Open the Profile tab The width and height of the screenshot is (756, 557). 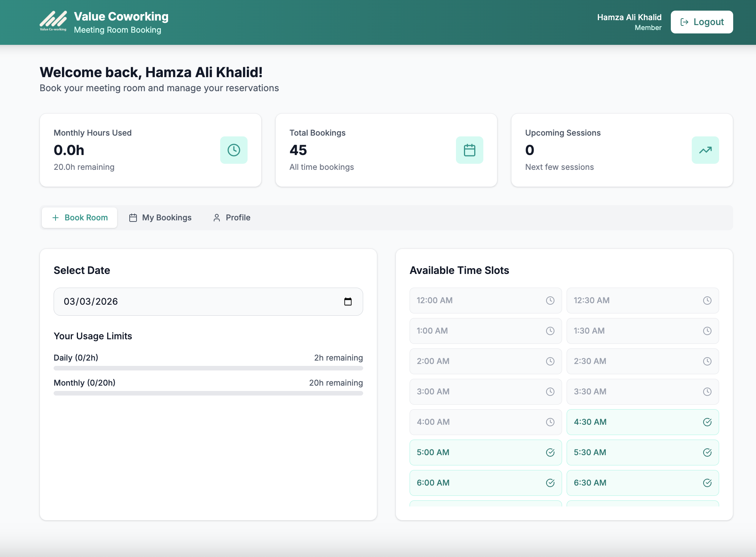pos(232,218)
